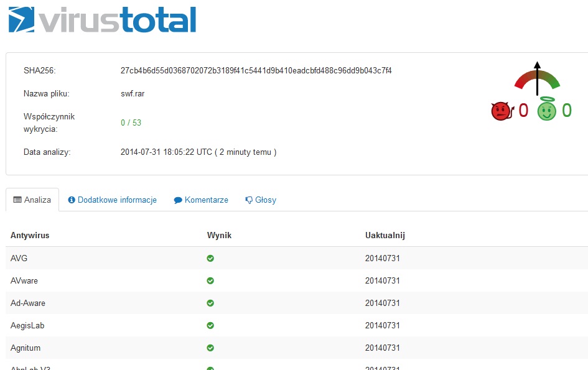
Task: Click the Uaktualnij column header
Action: coord(385,236)
